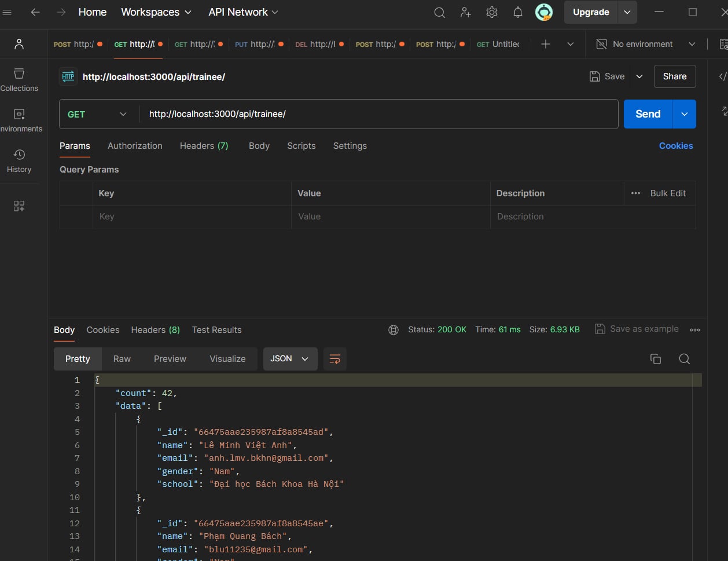Add a new request tab
728x561 pixels.
point(545,44)
